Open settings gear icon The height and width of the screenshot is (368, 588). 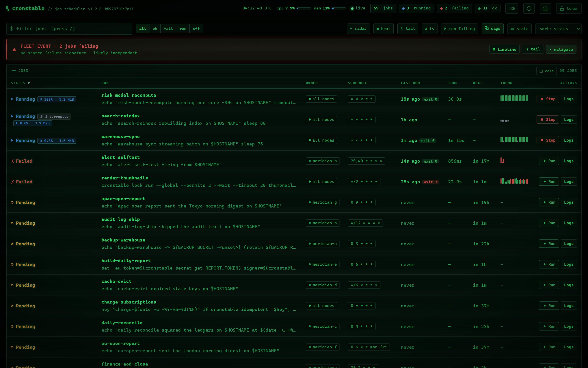tap(545, 9)
